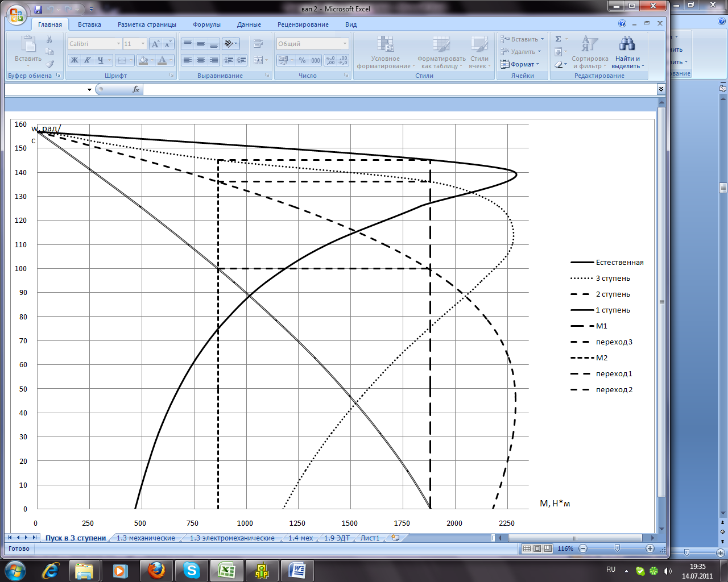
Task: Click the Формат cells button
Action: pyautogui.click(x=520, y=64)
